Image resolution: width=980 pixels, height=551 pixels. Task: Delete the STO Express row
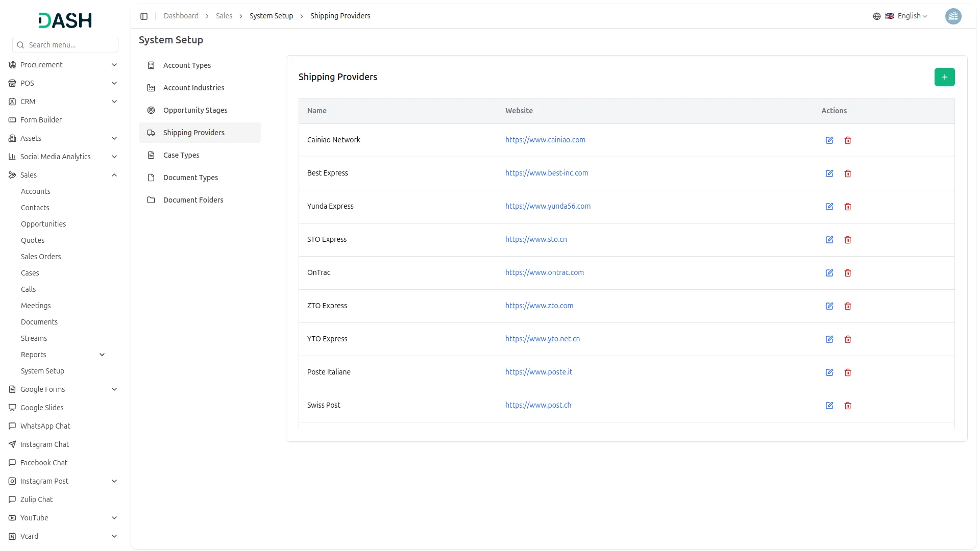848,240
